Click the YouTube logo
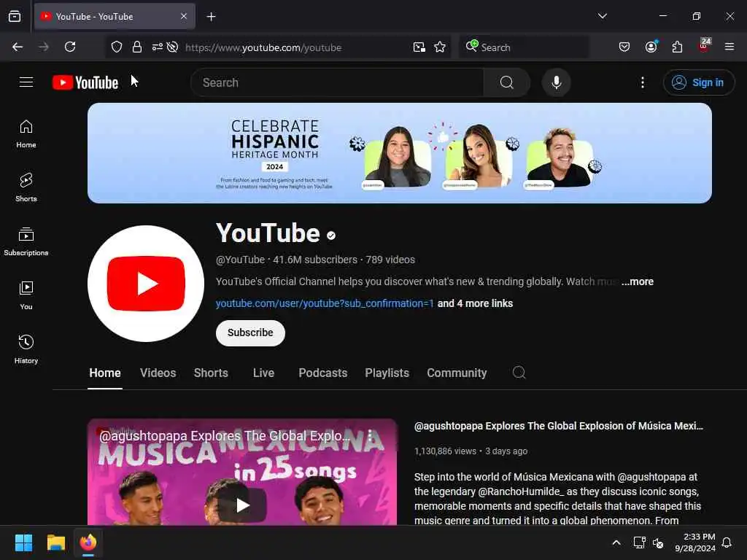Image resolution: width=747 pixels, height=560 pixels. tap(85, 82)
